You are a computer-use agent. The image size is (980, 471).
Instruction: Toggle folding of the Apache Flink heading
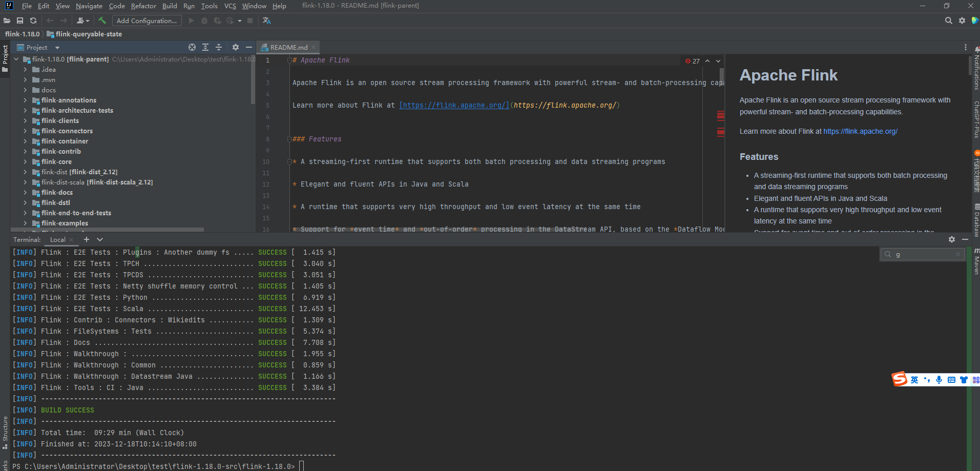(289, 60)
